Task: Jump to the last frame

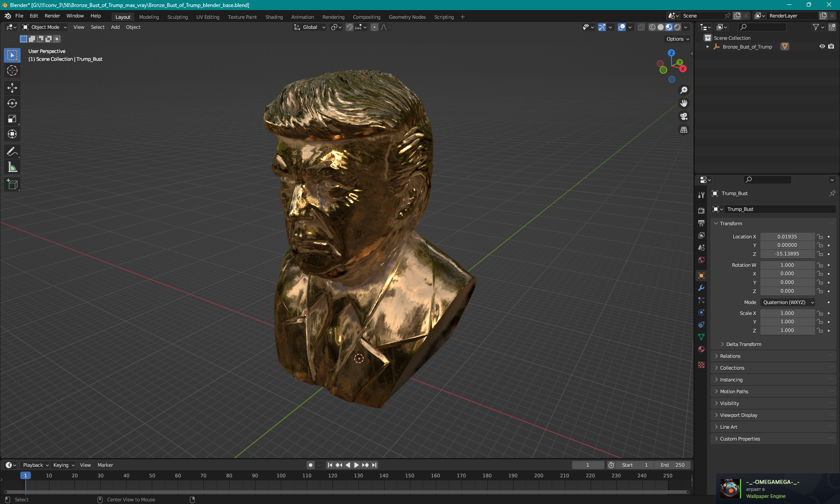Action: [374, 465]
